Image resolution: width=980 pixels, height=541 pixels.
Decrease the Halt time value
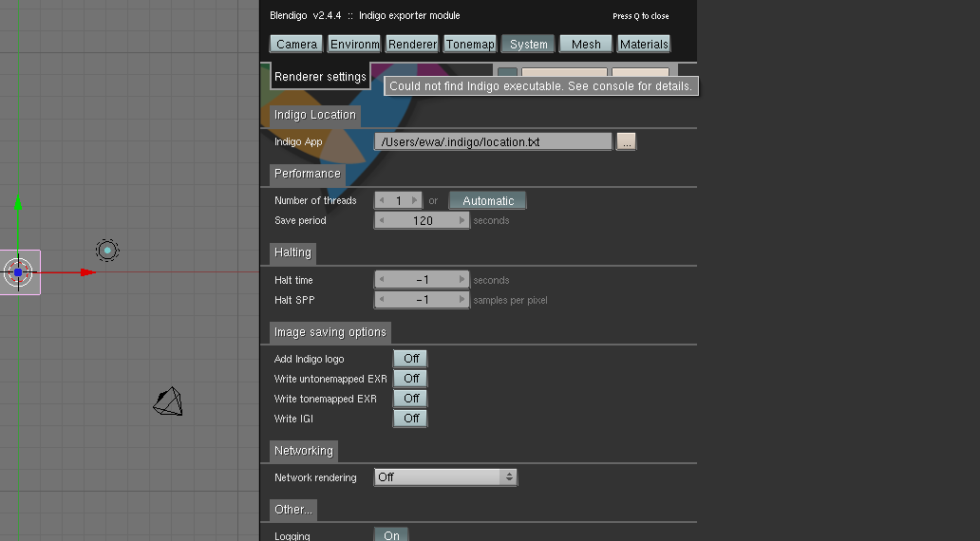point(382,280)
